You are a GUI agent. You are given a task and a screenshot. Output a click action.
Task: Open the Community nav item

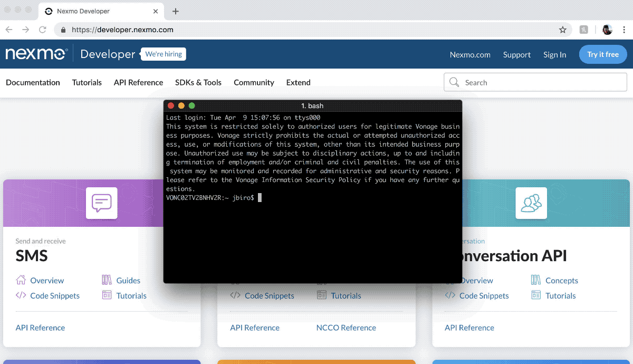point(254,82)
